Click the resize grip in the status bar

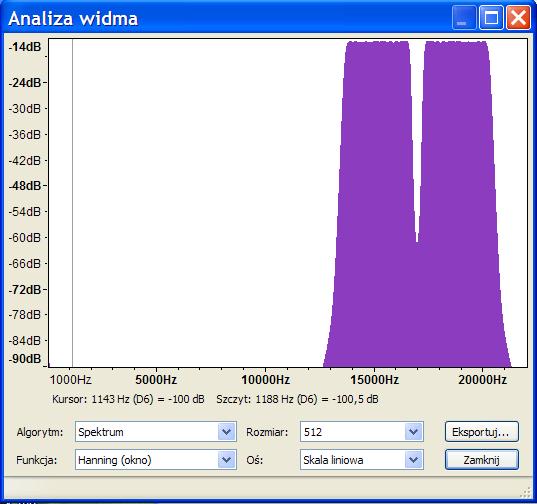click(x=525, y=492)
